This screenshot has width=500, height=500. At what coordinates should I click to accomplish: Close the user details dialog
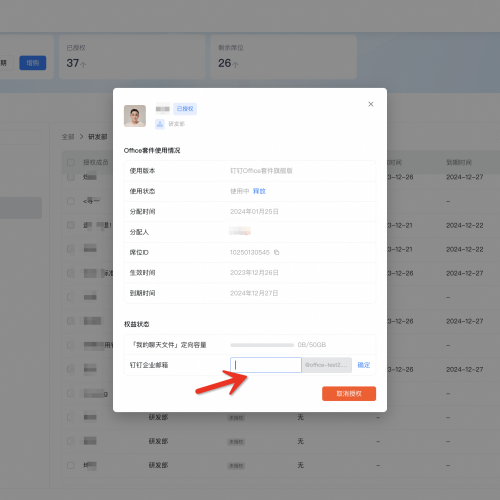tap(371, 104)
